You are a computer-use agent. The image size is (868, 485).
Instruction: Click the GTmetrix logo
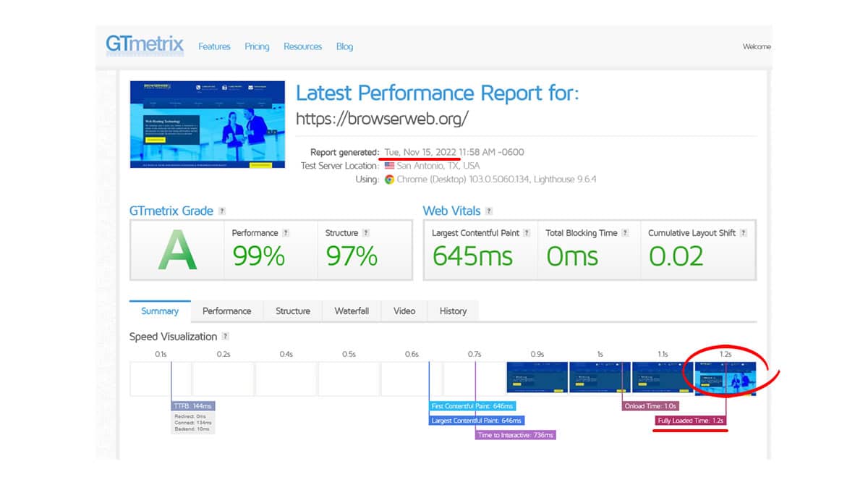[145, 45]
